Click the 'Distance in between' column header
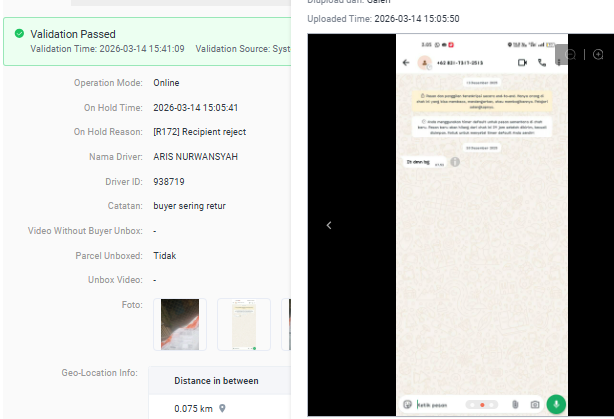Viewport: 614px width, 419px height. [216, 381]
